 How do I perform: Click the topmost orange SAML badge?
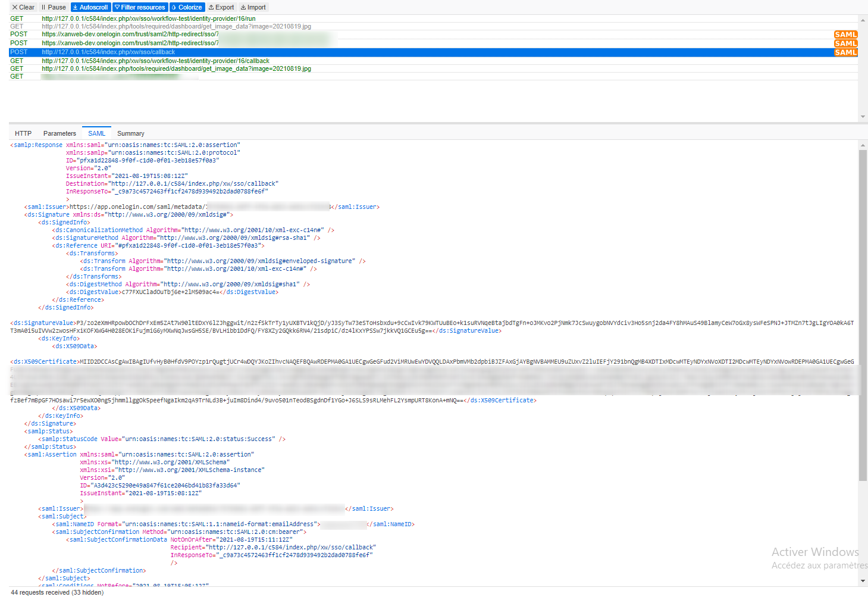(x=845, y=35)
